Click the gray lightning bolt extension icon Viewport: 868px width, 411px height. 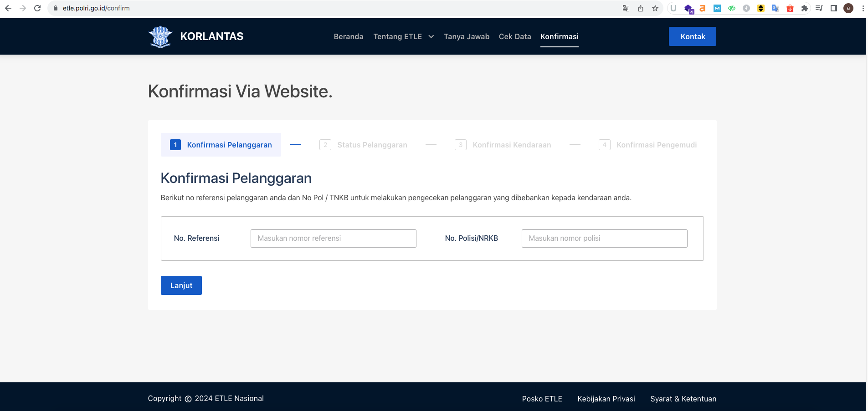coord(746,8)
